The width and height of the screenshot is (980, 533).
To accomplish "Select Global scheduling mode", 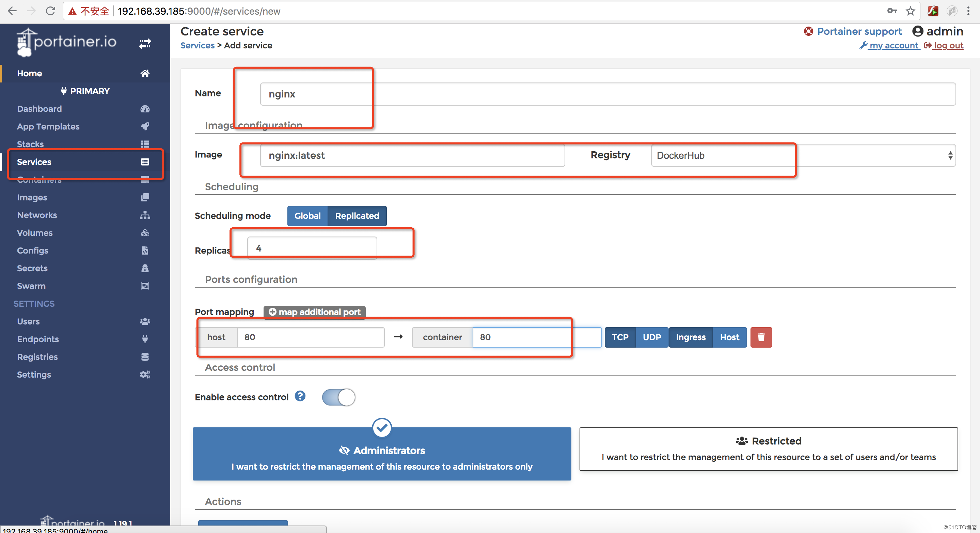I will click(x=307, y=216).
